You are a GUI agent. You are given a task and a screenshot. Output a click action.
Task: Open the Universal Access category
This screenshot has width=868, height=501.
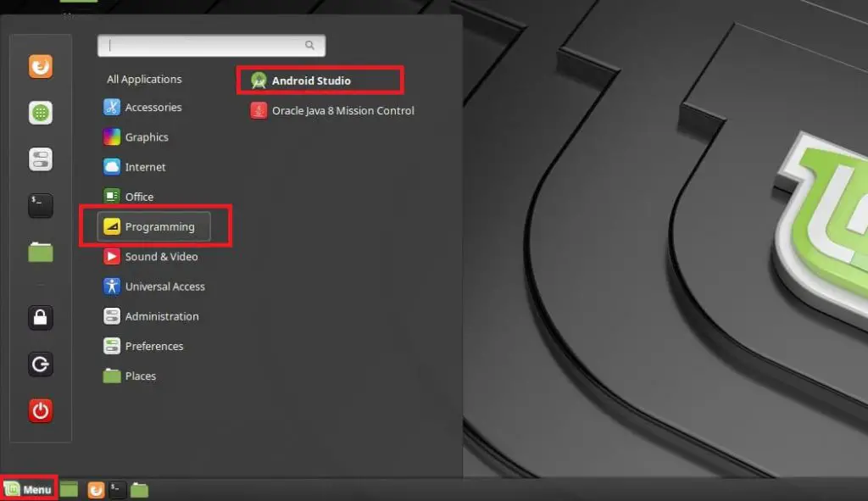pyautogui.click(x=154, y=287)
